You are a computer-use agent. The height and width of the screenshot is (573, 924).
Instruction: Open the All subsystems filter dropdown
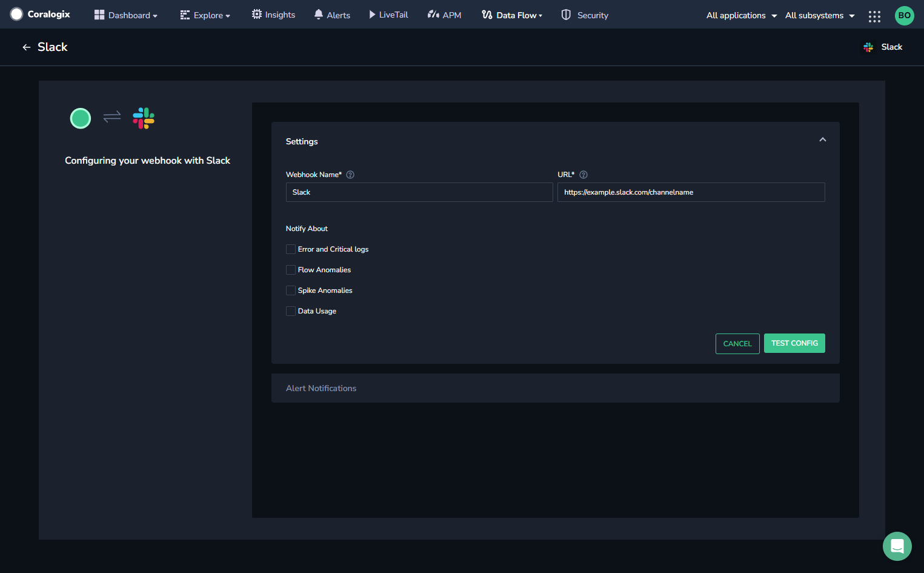coord(820,15)
